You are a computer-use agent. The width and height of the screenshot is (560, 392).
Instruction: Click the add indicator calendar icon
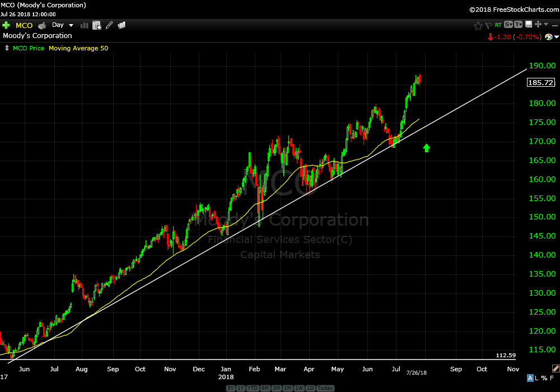tap(96, 25)
